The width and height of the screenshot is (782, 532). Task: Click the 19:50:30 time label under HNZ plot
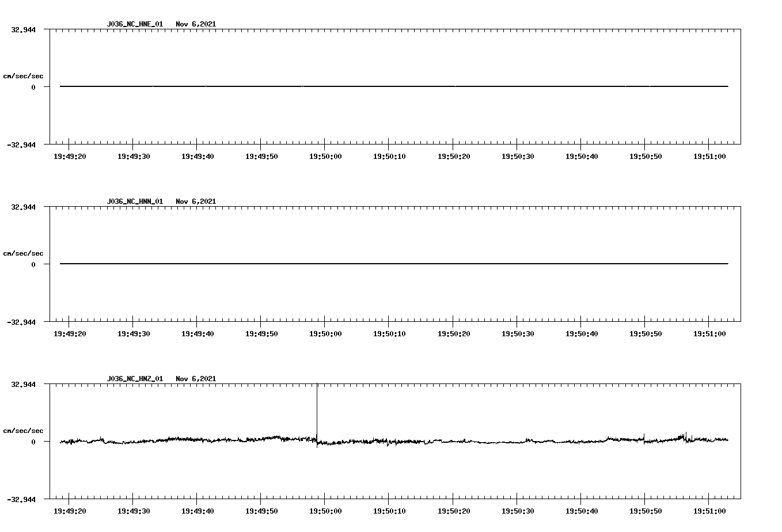coord(518,511)
